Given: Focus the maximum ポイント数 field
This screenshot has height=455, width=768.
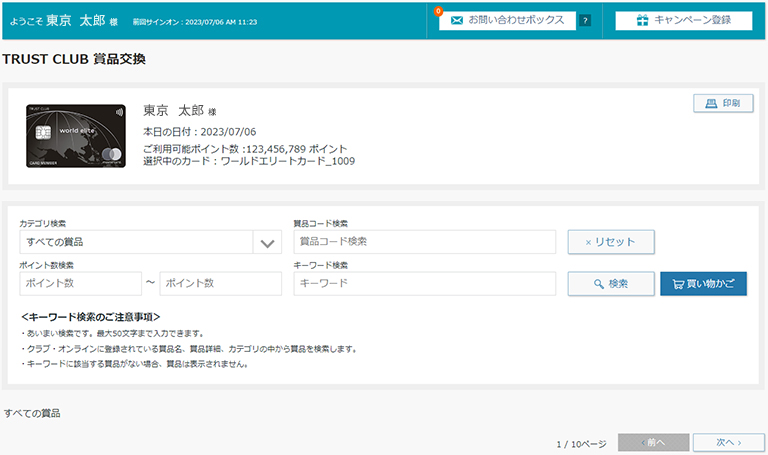Looking at the screenshot, I should coord(220,284).
